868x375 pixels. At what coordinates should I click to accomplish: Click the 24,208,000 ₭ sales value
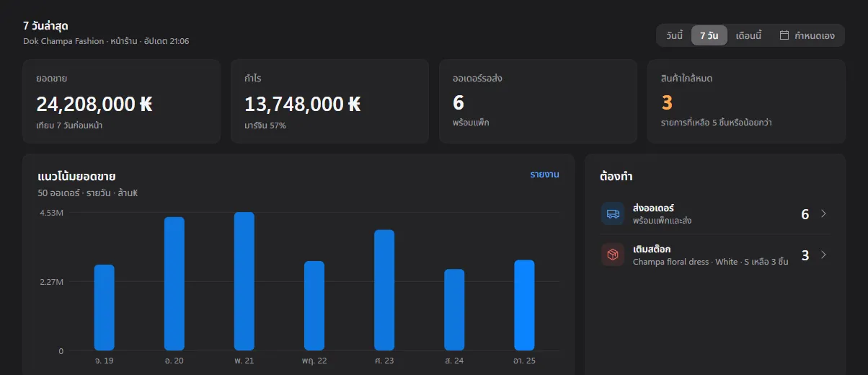pos(94,105)
